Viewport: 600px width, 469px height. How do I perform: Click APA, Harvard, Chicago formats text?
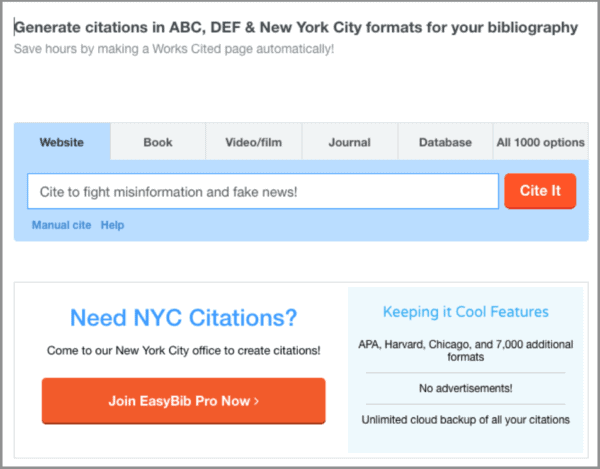466,350
